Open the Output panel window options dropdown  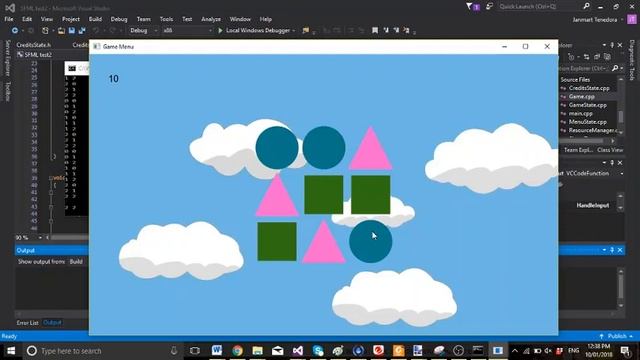pos(604,250)
